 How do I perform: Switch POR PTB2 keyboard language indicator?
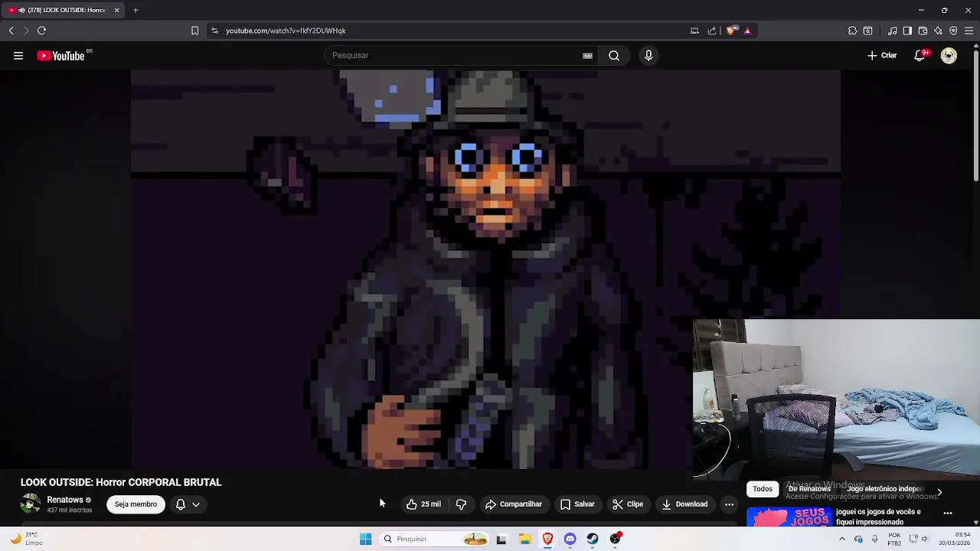coord(894,539)
